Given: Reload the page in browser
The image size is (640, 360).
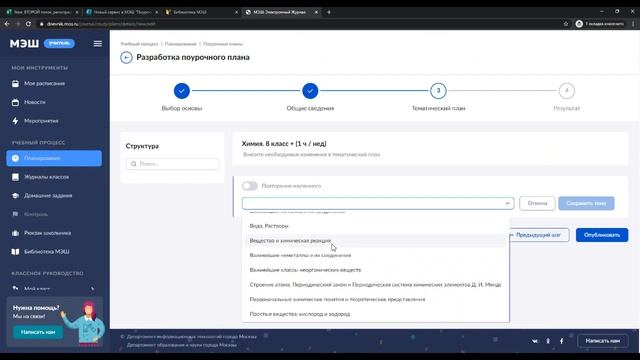Looking at the screenshot, I should pyautogui.click(x=28, y=24).
